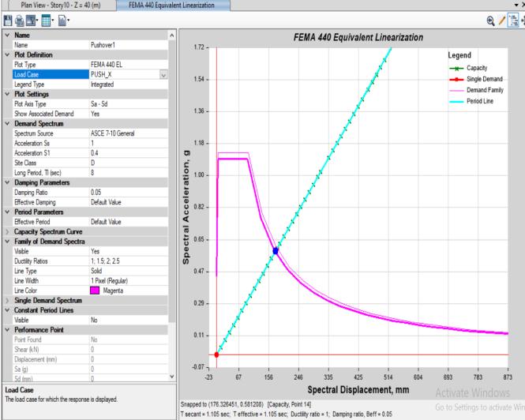Collapse the Demand Spectrum section
This screenshot has height=420, width=525.
[7, 124]
